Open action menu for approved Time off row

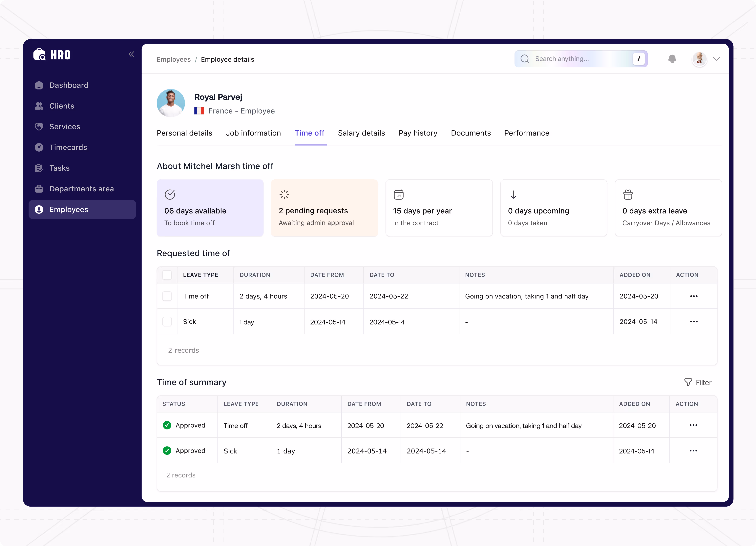[x=693, y=425]
